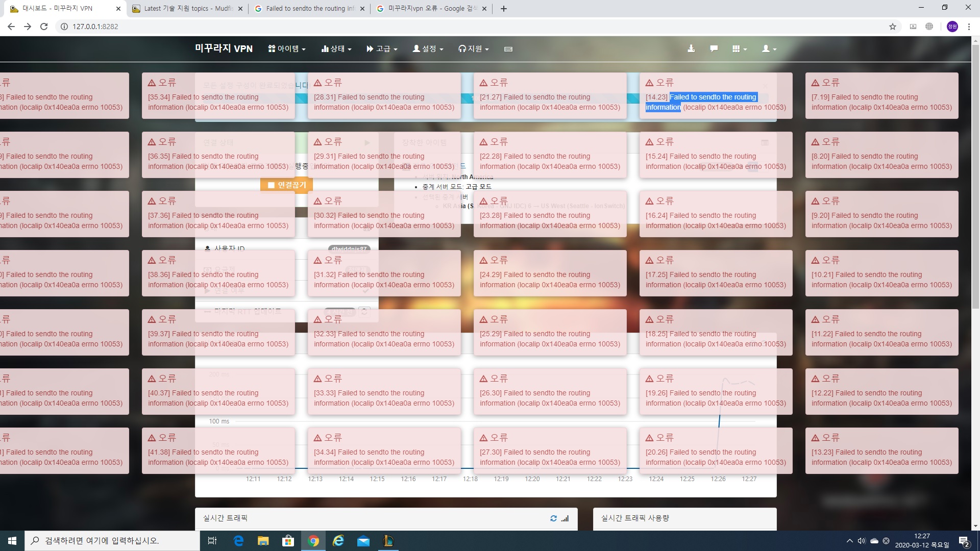Open the 설정 menu
980x551 pixels.
point(428,49)
